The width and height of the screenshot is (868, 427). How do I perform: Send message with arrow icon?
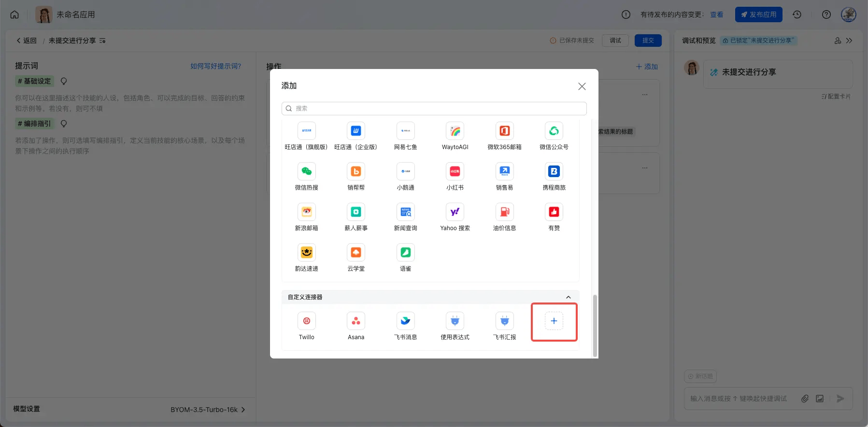840,399
